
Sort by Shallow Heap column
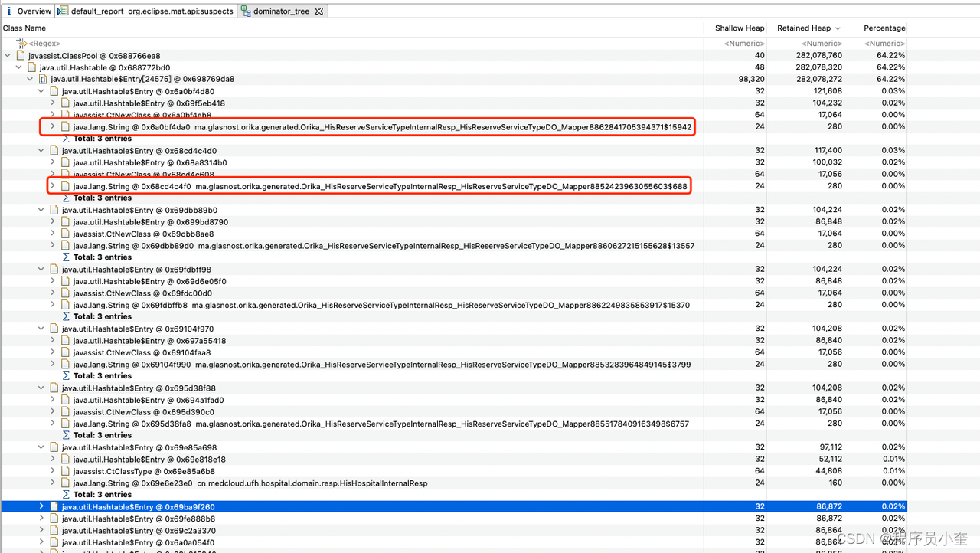[740, 28]
